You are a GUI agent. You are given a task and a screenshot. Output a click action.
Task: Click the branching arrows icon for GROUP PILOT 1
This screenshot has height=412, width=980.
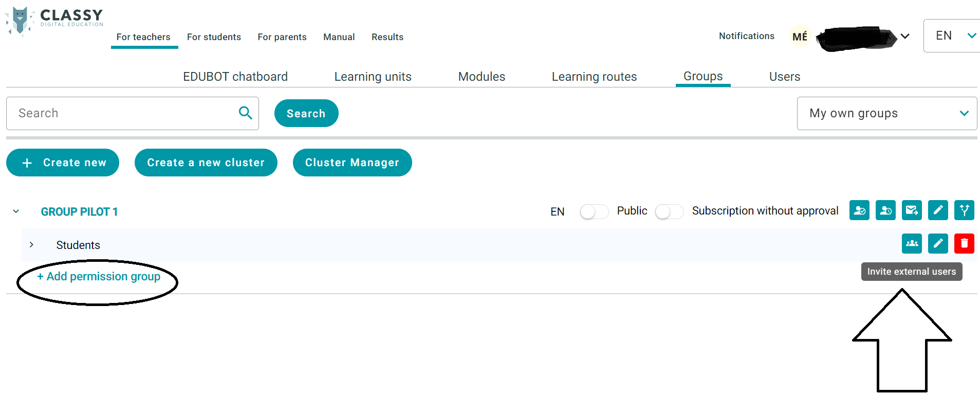tap(964, 210)
